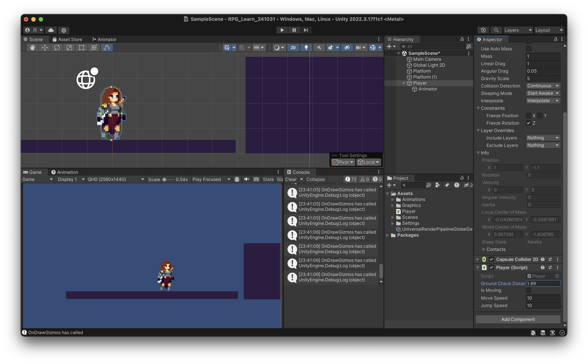Select the Game tab

point(32,172)
